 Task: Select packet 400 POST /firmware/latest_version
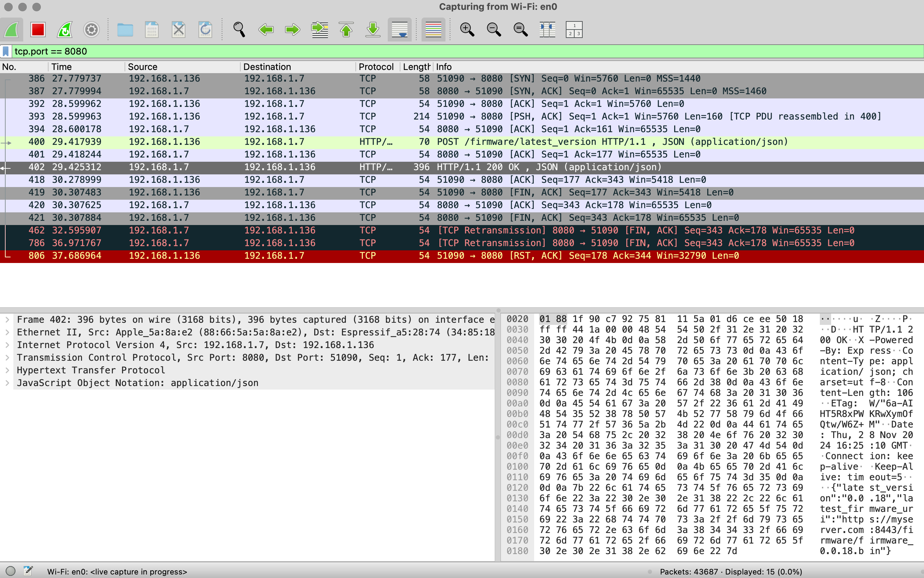point(462,142)
